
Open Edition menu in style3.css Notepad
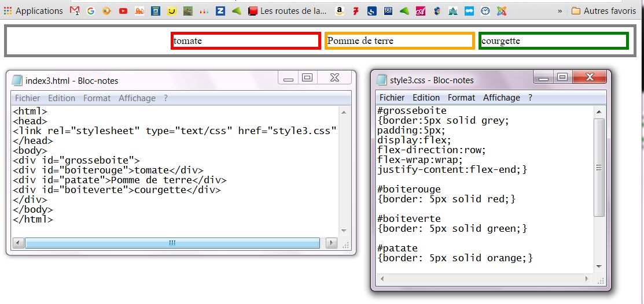[x=426, y=98]
